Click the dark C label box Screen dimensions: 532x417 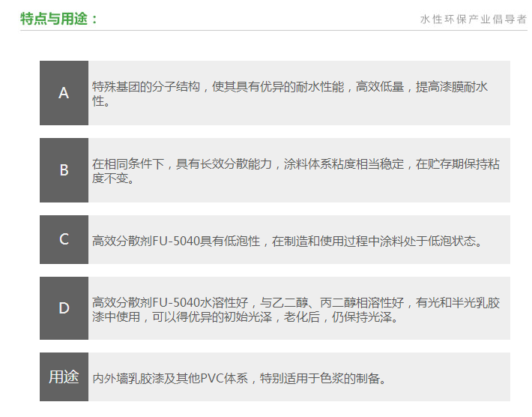coord(64,239)
